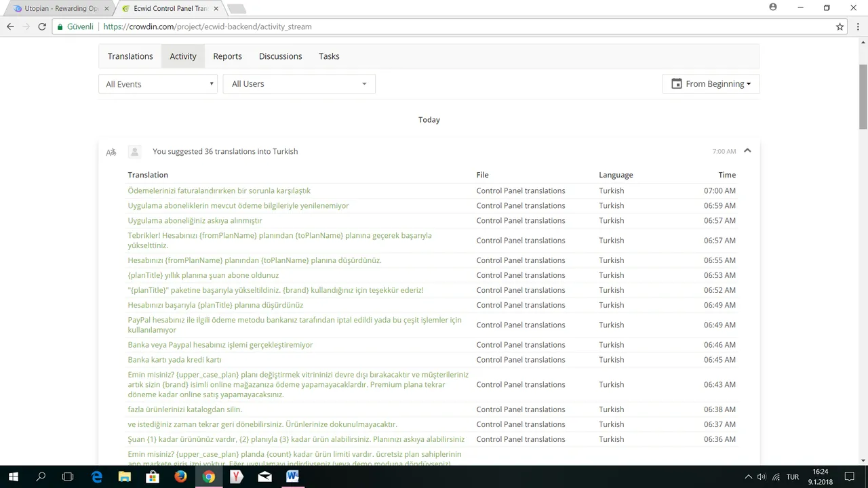Image resolution: width=868 pixels, height=488 pixels.
Task: Open the notification center icon
Action: click(848, 477)
